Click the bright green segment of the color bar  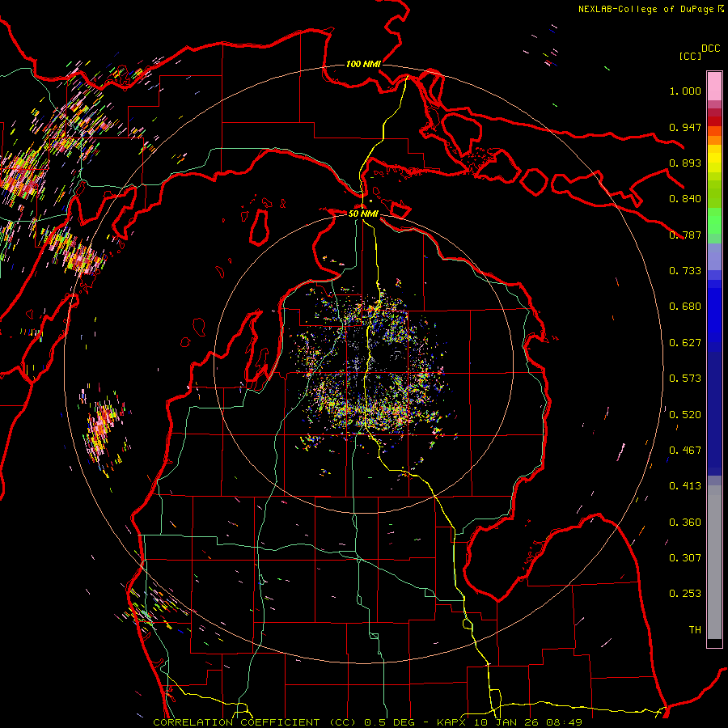point(714,221)
